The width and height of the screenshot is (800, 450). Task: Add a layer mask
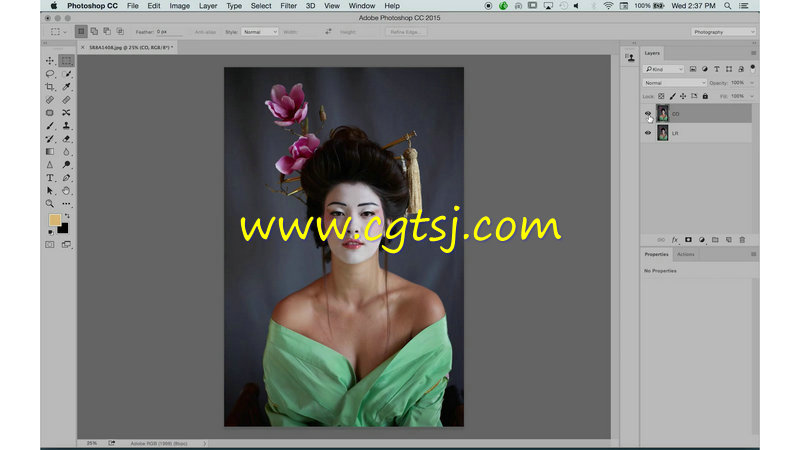[x=688, y=240]
